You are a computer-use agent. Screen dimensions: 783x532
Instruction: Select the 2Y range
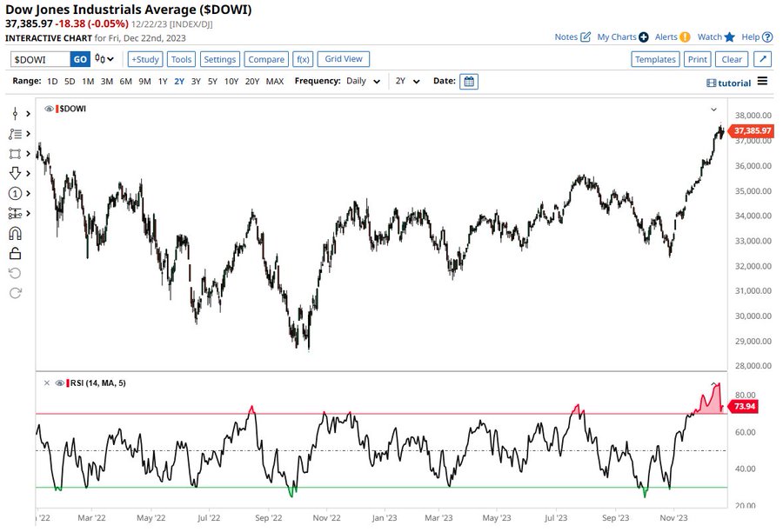(178, 82)
